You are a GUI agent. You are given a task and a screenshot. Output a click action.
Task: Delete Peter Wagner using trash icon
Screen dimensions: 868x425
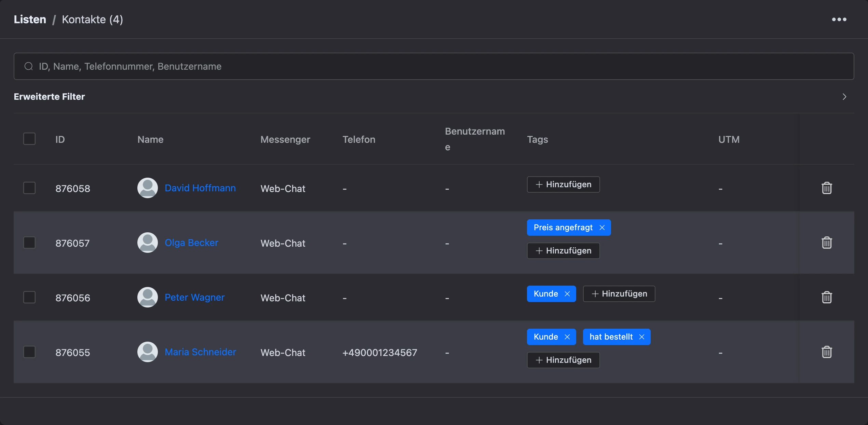827,297
